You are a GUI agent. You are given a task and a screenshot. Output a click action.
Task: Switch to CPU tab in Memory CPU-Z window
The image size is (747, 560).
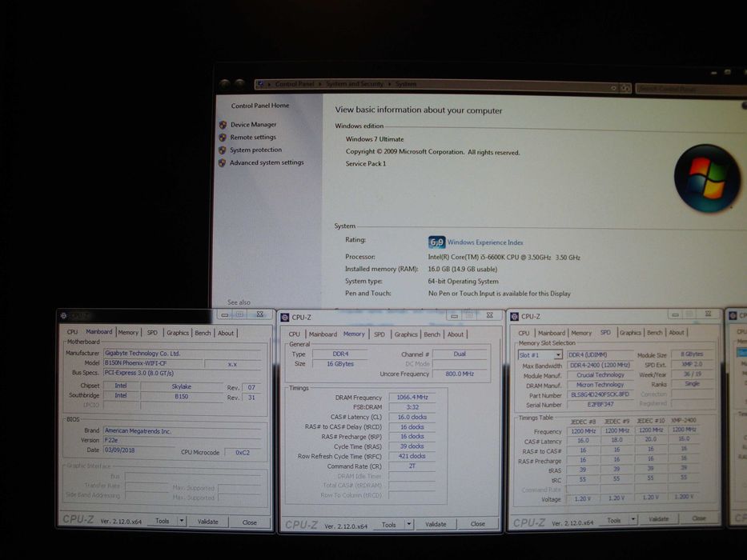[295, 334]
